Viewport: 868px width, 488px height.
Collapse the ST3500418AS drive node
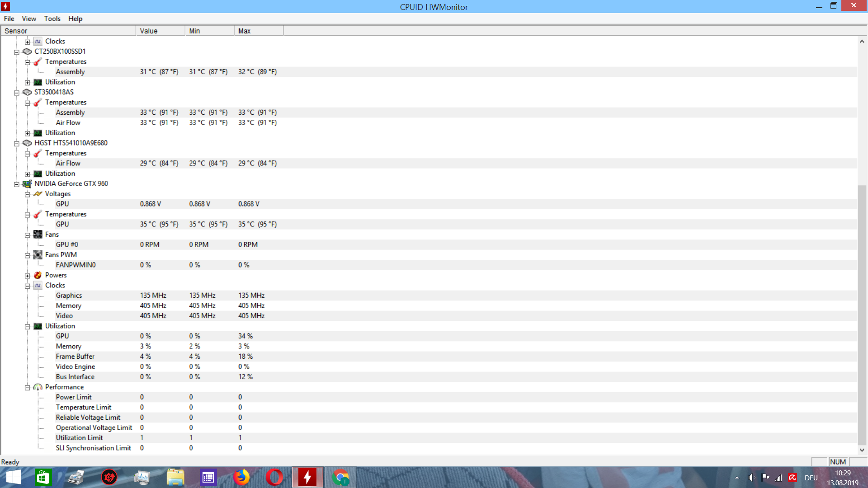(17, 93)
